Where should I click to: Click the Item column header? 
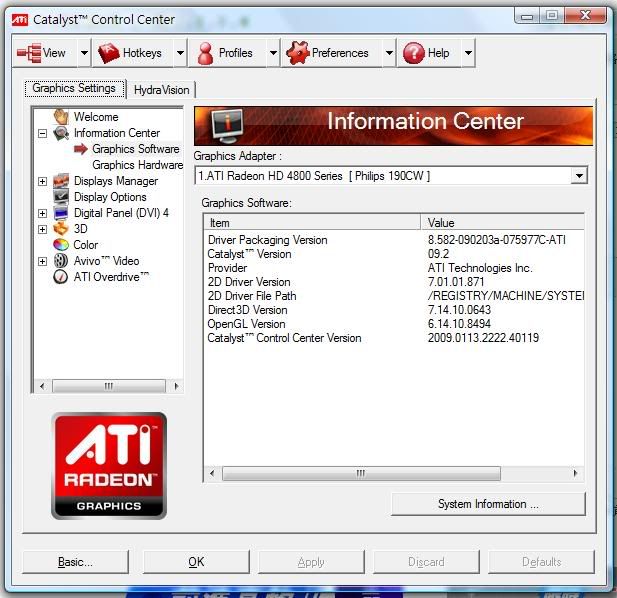(x=312, y=223)
